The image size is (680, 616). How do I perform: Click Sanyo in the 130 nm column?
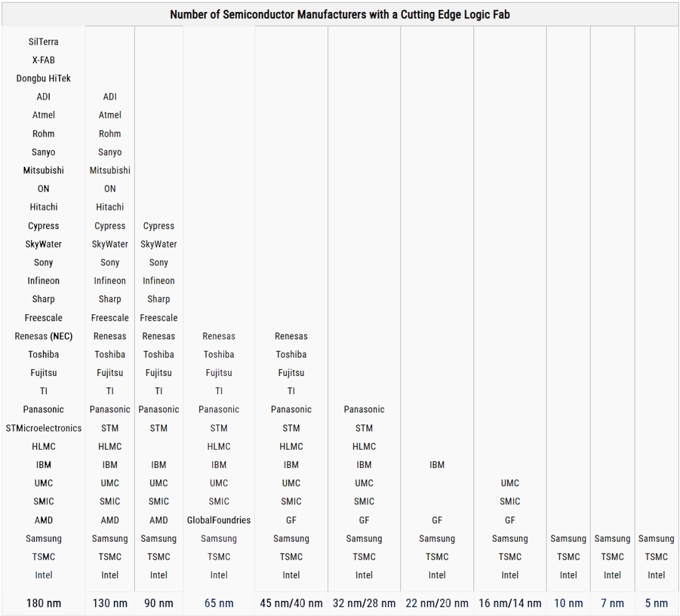coord(110,152)
